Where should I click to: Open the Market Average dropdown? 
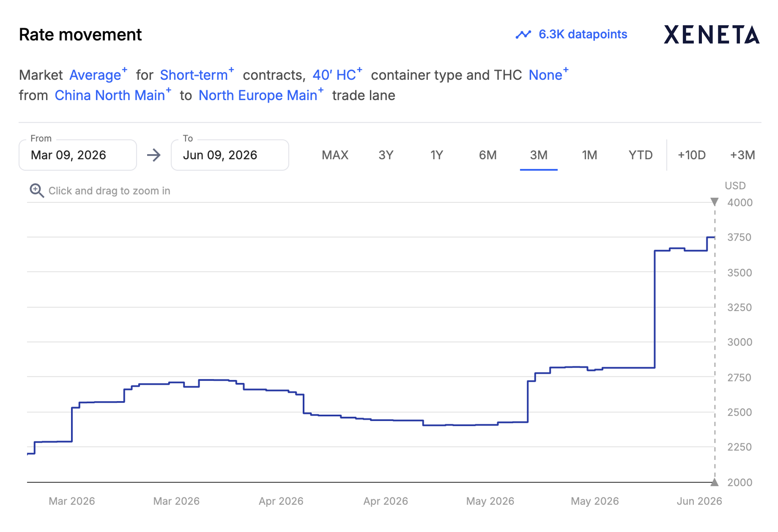pos(98,75)
